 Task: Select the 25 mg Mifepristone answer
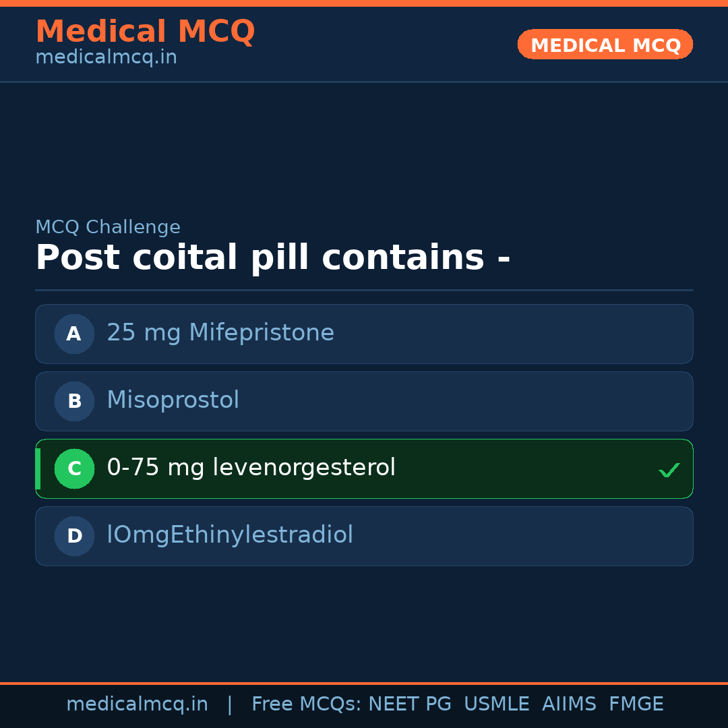coord(220,333)
